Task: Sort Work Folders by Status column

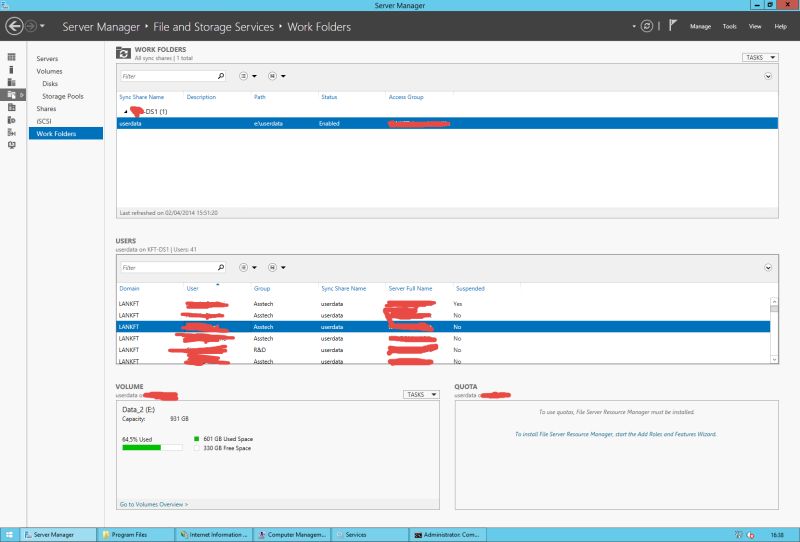Action: tap(329, 97)
